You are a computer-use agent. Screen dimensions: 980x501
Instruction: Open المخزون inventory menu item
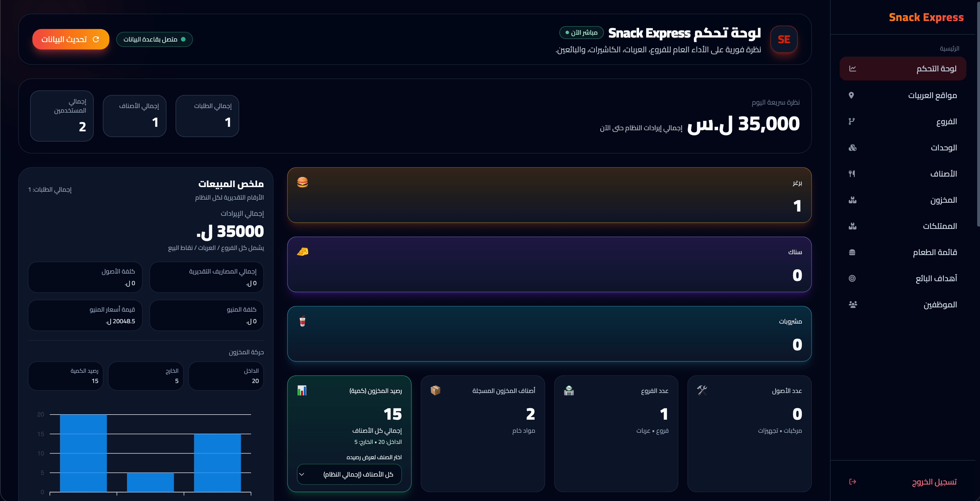pyautogui.click(x=943, y=200)
